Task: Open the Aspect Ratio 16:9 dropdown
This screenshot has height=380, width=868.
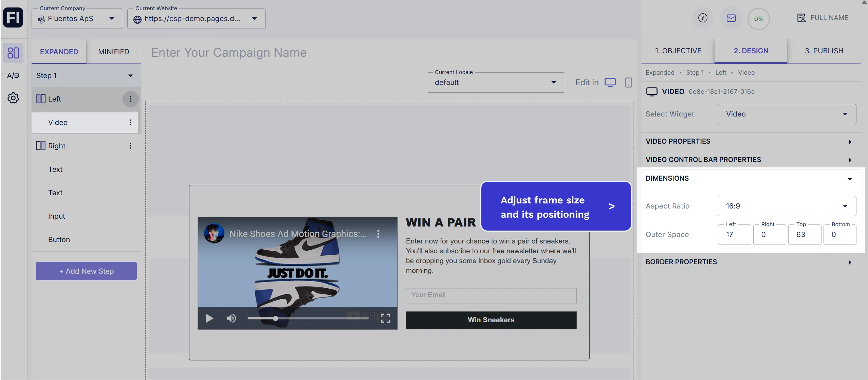Action: pyautogui.click(x=787, y=206)
